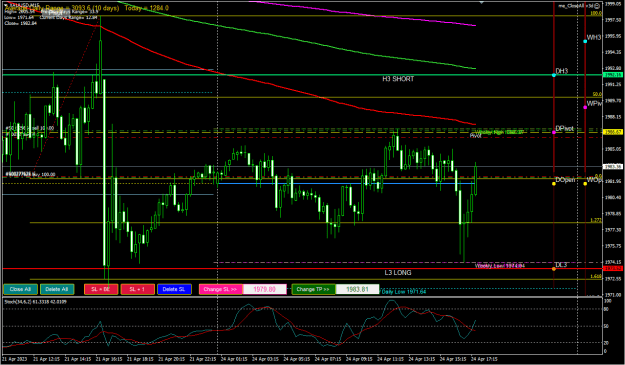Select the WH3 weekly marker dot

(x=585, y=41)
